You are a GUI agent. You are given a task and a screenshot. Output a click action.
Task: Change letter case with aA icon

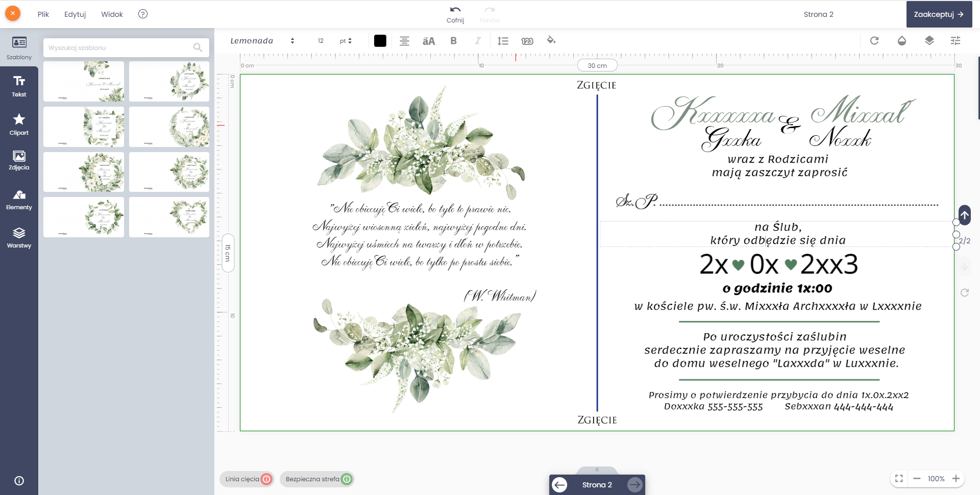click(x=429, y=41)
